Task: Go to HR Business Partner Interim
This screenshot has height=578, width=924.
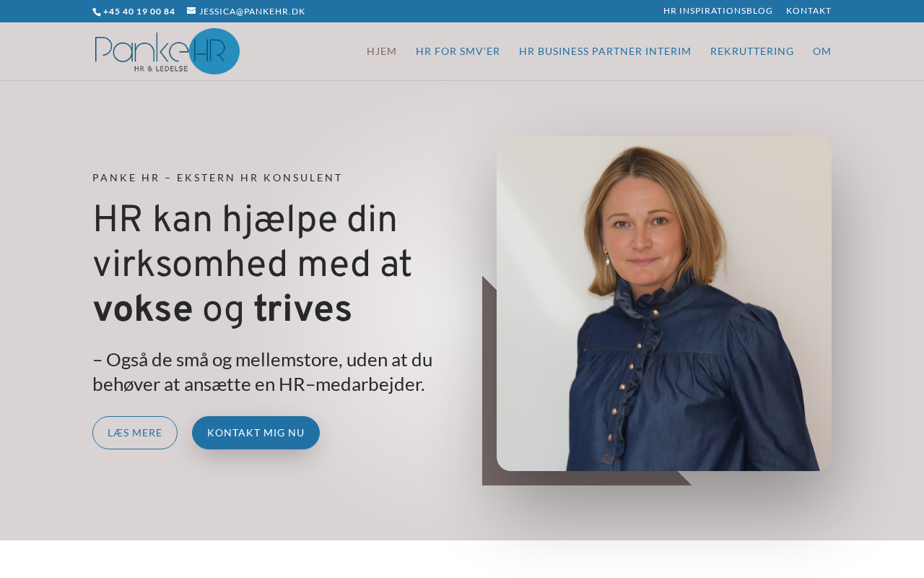Action: pyautogui.click(x=605, y=51)
